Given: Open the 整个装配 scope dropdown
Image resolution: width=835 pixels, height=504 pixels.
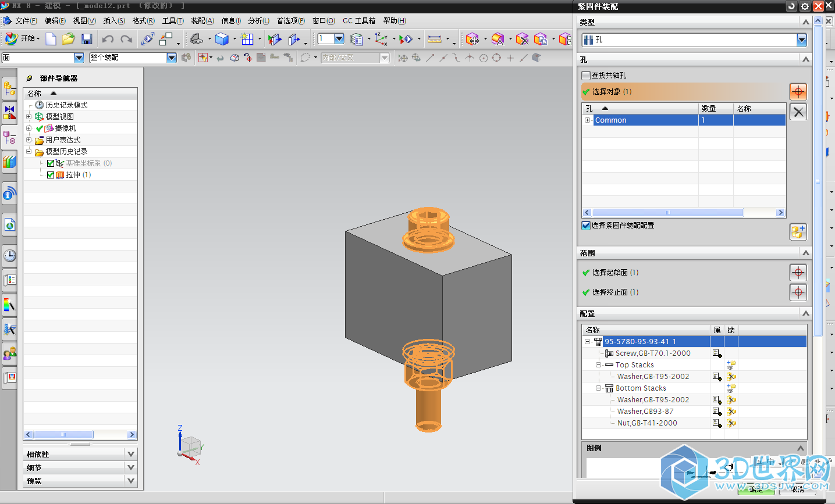Looking at the screenshot, I should pos(172,58).
